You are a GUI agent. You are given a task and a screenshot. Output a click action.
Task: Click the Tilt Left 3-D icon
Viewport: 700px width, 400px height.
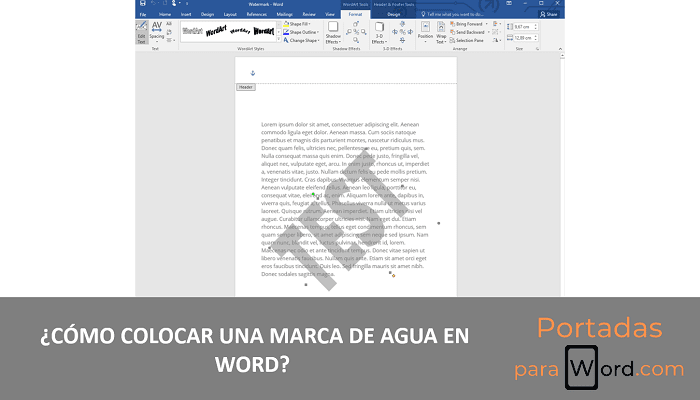click(395, 32)
